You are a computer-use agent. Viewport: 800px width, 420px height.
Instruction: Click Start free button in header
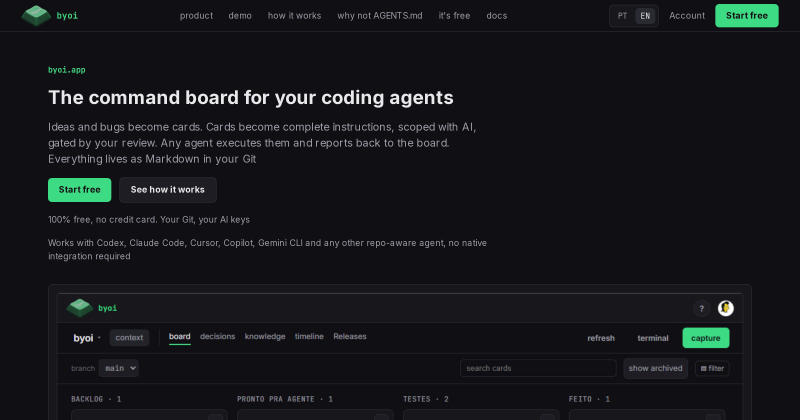click(x=746, y=16)
